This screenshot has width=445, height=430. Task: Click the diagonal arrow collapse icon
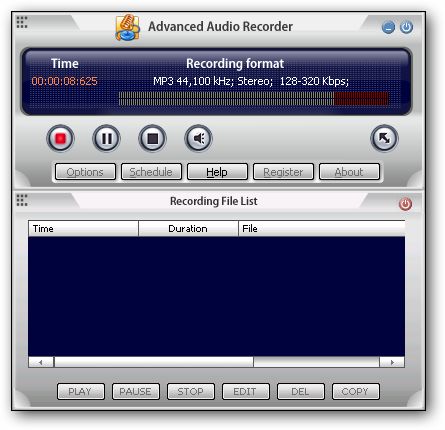click(x=384, y=138)
